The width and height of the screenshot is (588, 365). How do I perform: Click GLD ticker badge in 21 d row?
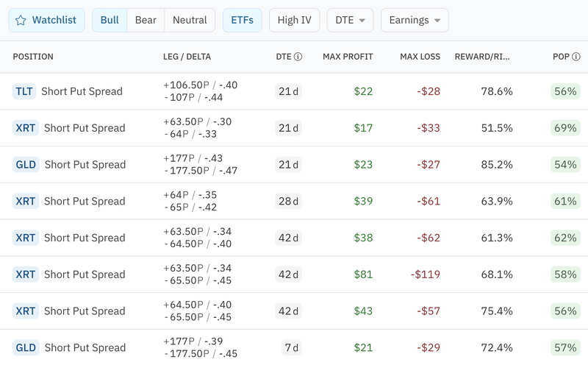point(26,165)
